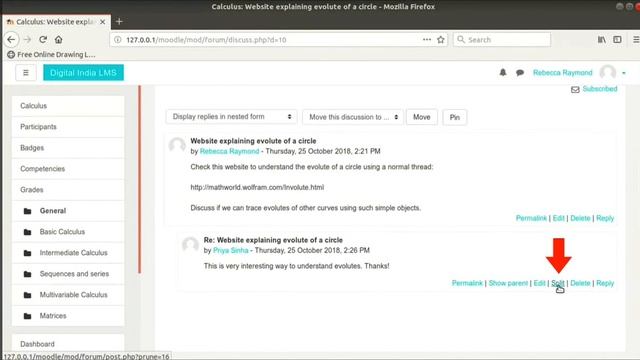Viewport: 640px width, 360px height.
Task: Click the Digital India LMS logo button
Action: (x=83, y=73)
